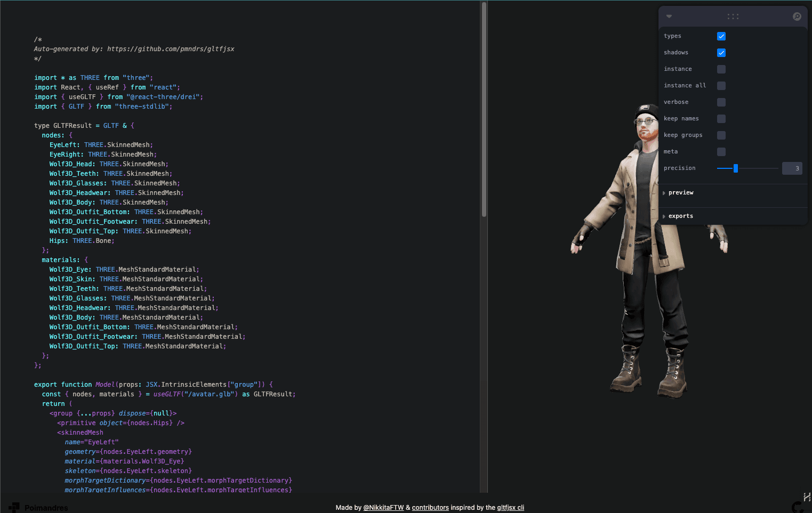The width and height of the screenshot is (812, 513).
Task: Enable the instance all option
Action: [x=721, y=85]
